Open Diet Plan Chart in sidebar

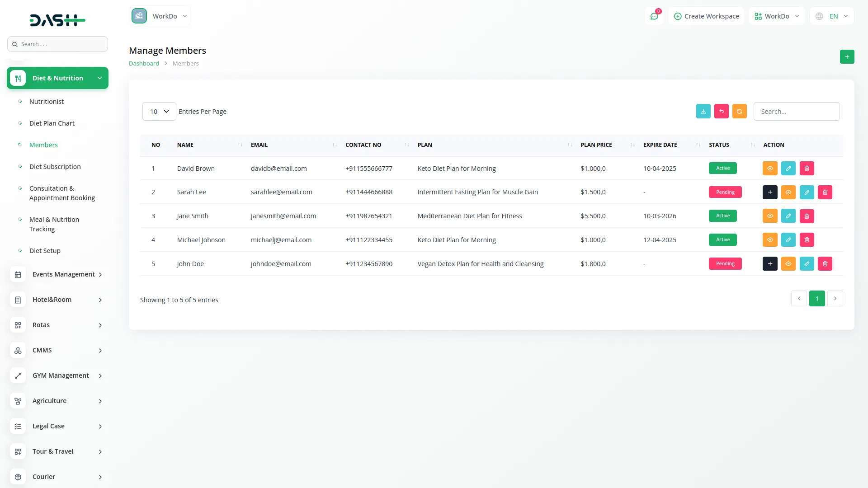tap(52, 123)
